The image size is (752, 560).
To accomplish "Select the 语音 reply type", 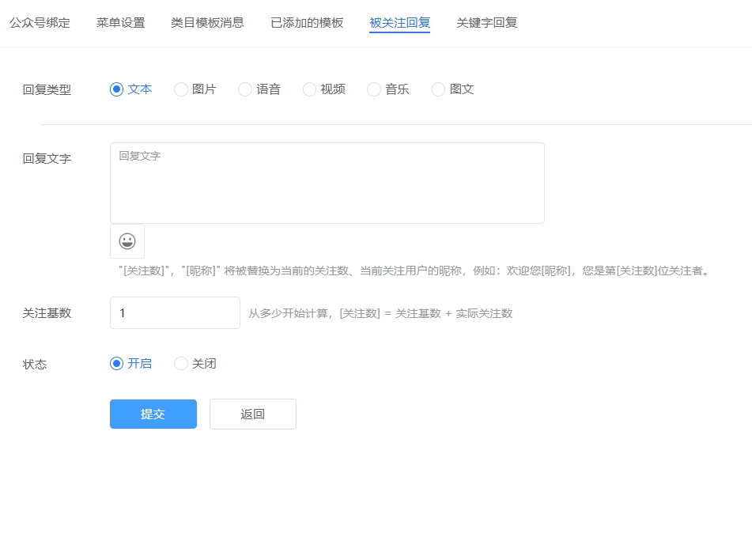I will (x=245, y=89).
